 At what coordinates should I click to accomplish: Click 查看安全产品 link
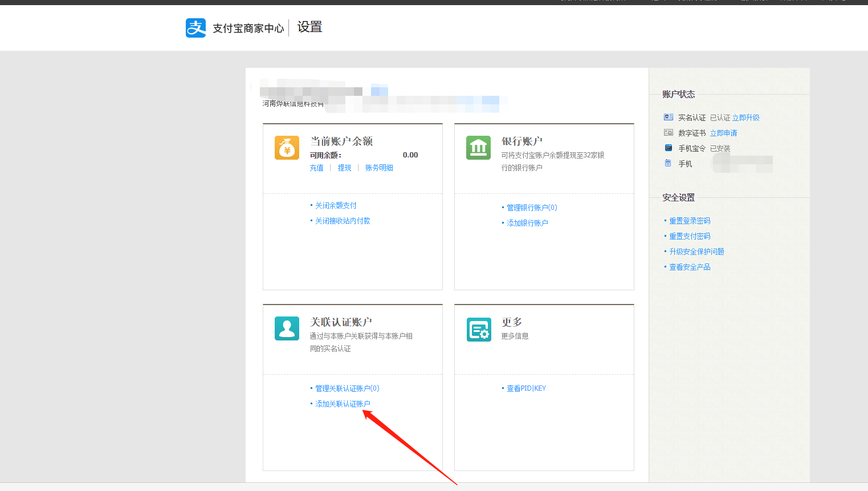pos(690,267)
